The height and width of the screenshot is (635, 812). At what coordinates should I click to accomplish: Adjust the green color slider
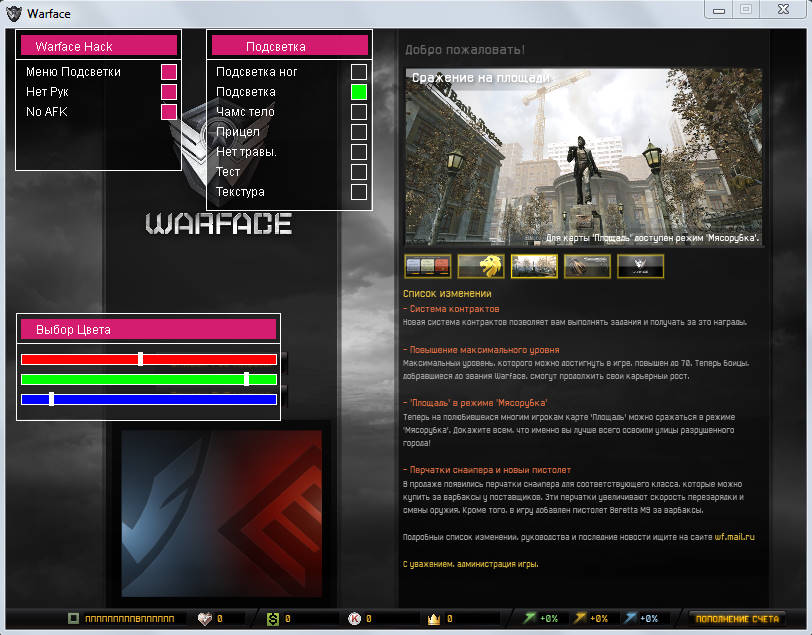pos(149,379)
